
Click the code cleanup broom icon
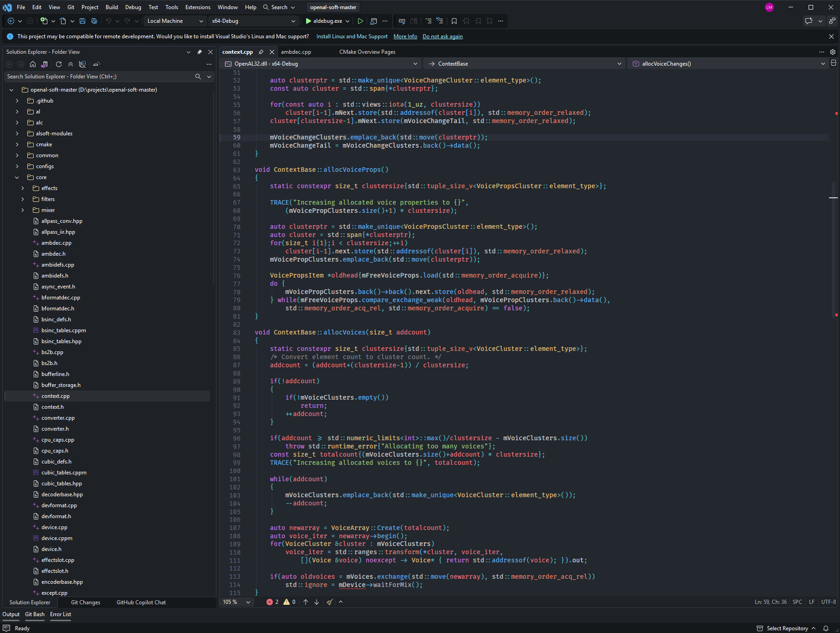(x=329, y=602)
